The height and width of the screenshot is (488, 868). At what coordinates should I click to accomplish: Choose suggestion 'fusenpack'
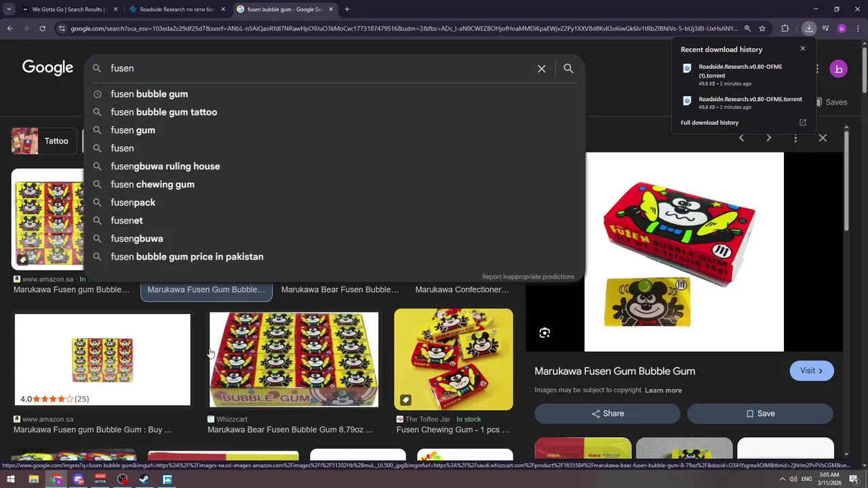(334, 203)
